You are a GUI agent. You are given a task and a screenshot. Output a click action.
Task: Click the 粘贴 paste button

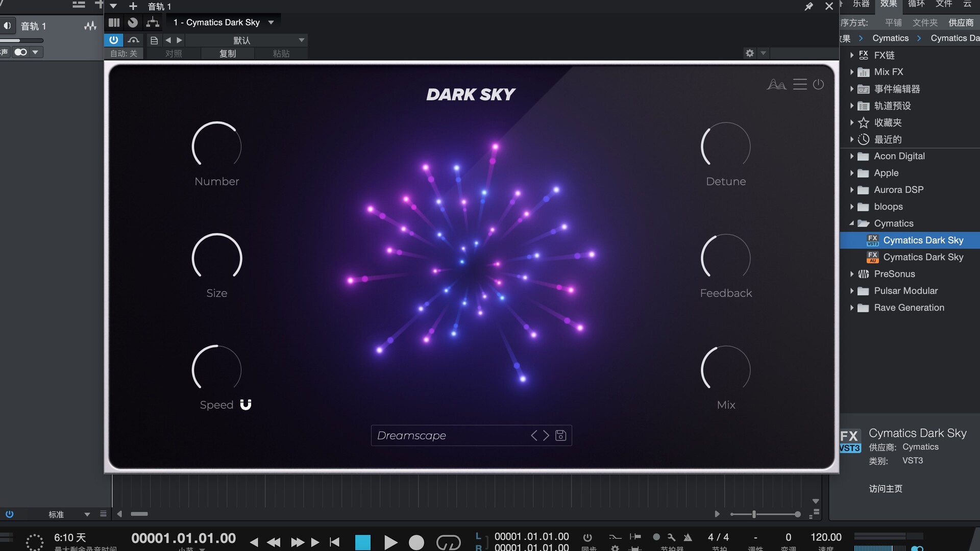281,54
